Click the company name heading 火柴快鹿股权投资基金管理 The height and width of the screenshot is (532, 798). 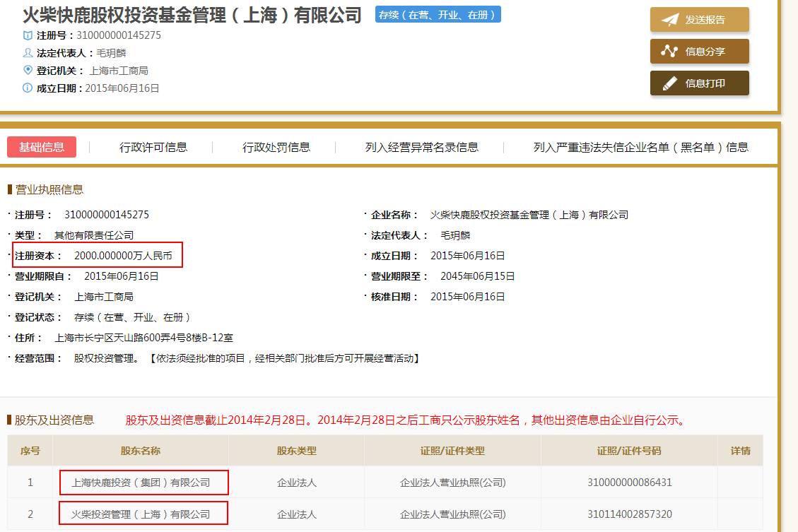click(192, 16)
